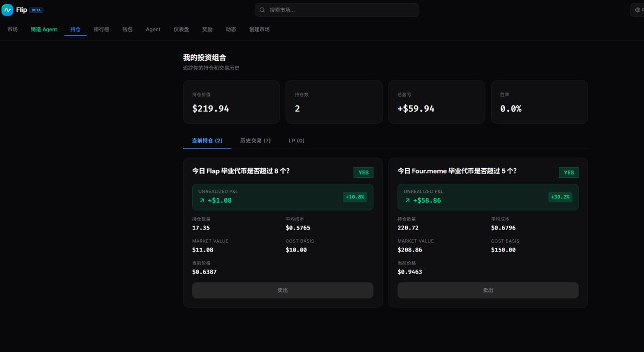This screenshot has width=644, height=352.
Task: Click 持仓数量 value 220.72
Action: [x=408, y=228]
